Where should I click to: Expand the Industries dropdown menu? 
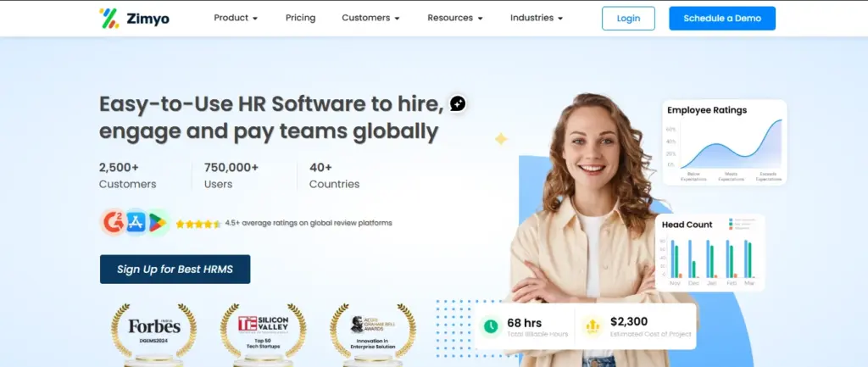537,18
